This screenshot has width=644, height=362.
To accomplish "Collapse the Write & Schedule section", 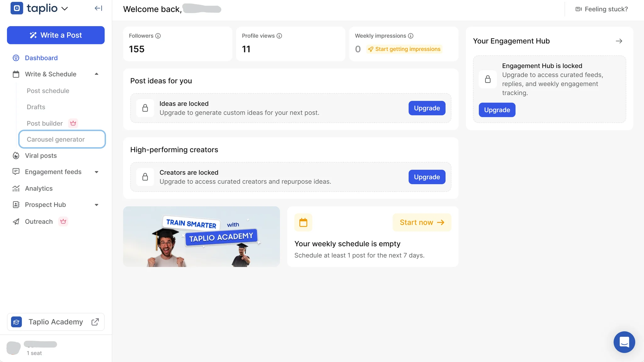I will (x=97, y=74).
